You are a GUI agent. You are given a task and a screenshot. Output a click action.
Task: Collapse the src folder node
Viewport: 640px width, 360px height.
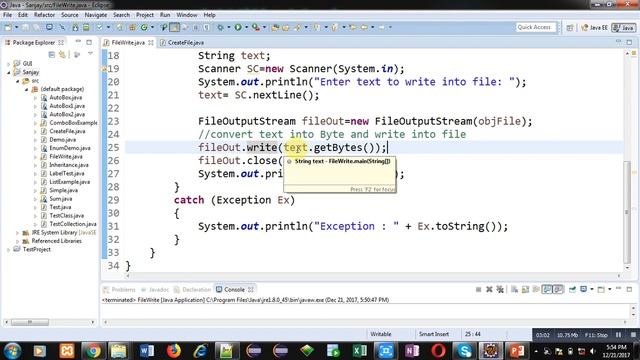(x=18, y=81)
